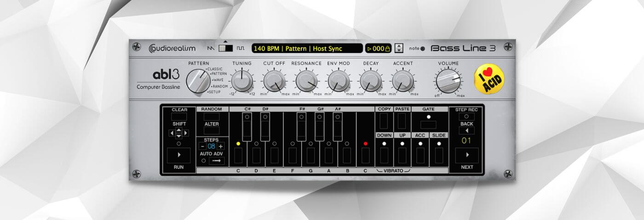Advance to next step with NEXT button
Viewport: 644px width, 220px height.
(467, 155)
